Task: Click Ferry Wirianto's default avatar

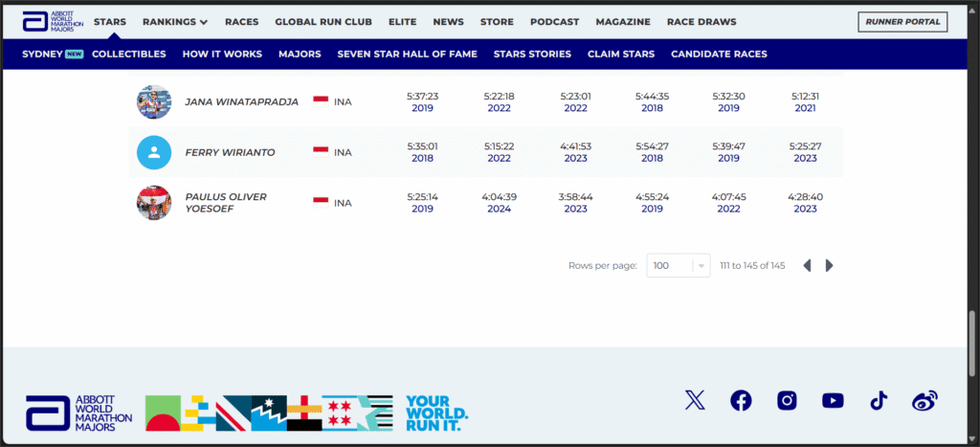Action: click(x=153, y=152)
